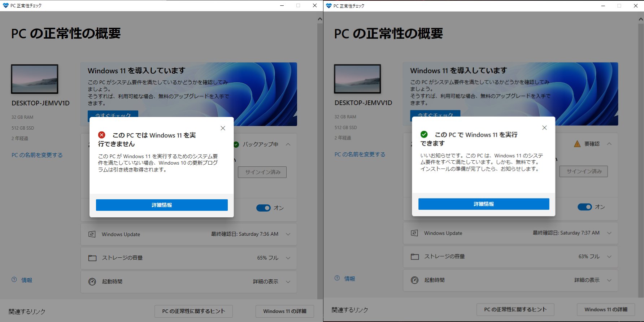Click 詳細の表示 text in left window
Screen dimensions: 644x322
tap(266, 282)
